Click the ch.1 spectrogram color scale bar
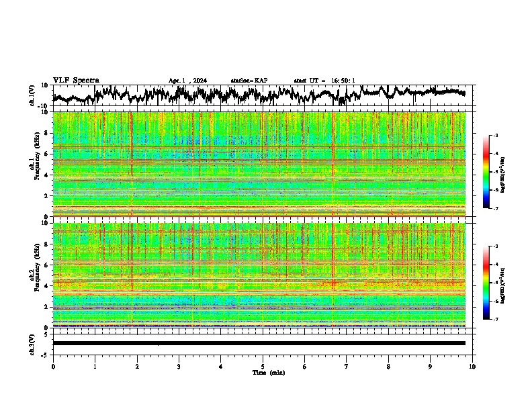Screen dimensions: 532x411 click(486, 172)
